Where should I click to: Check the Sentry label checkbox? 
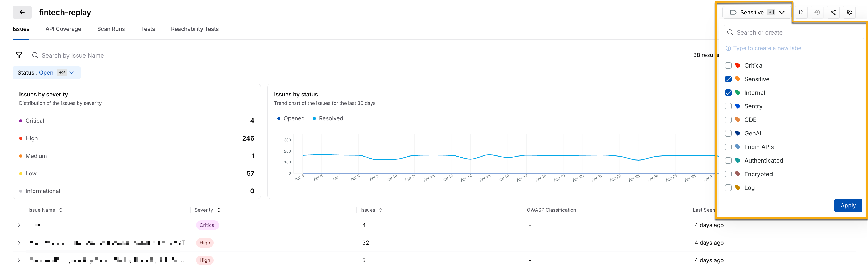coord(728,106)
